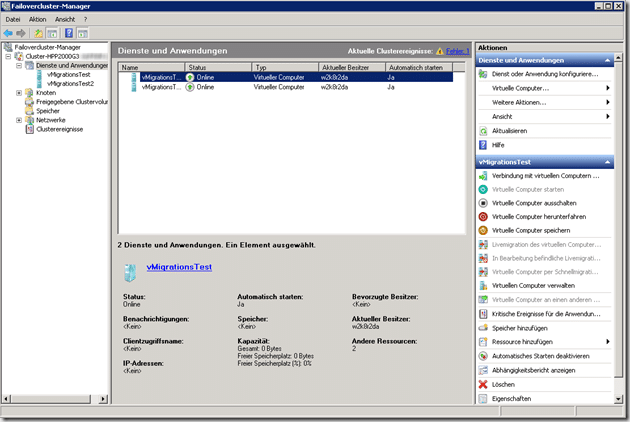The height and width of the screenshot is (422, 630).
Task: Open the Aktion menu
Action: 37,19
